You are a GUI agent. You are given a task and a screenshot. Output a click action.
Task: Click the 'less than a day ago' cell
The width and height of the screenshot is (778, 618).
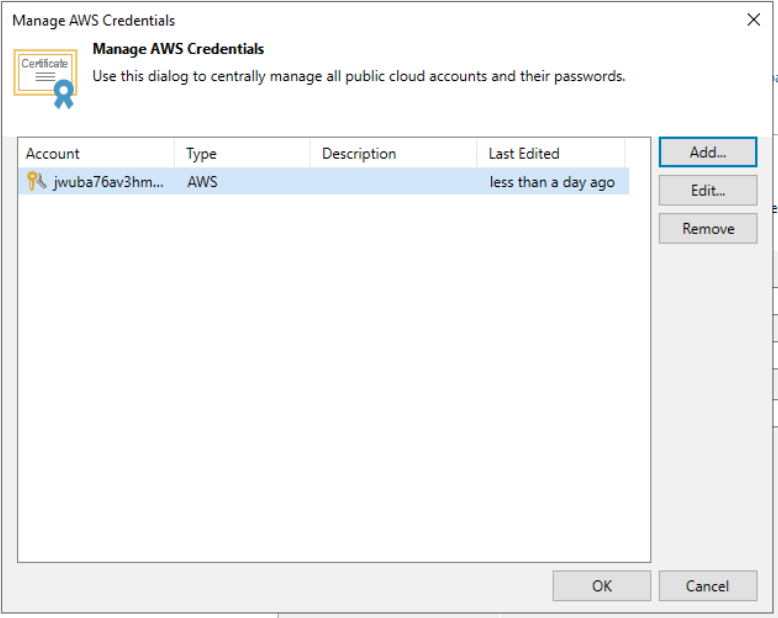tap(552, 183)
